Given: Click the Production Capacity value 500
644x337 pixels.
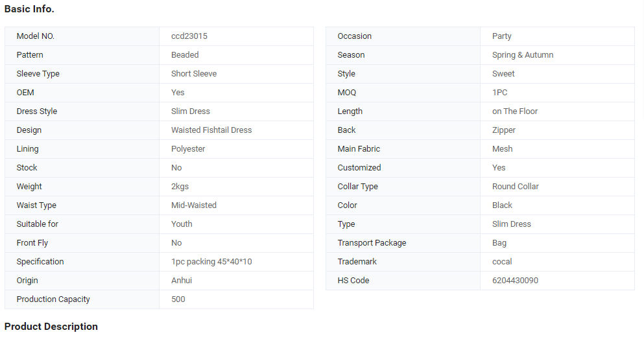Looking at the screenshot, I should pos(178,299).
